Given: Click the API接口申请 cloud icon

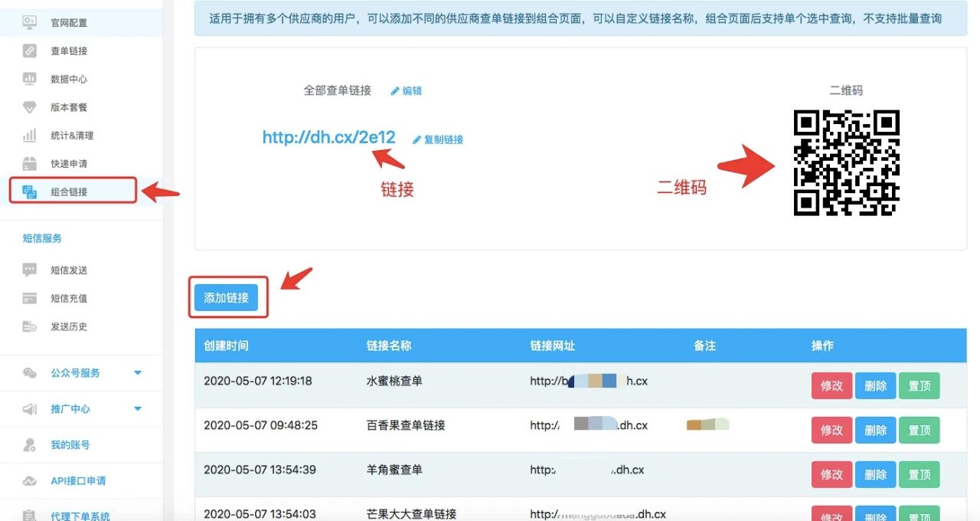Looking at the screenshot, I should pos(29,481).
